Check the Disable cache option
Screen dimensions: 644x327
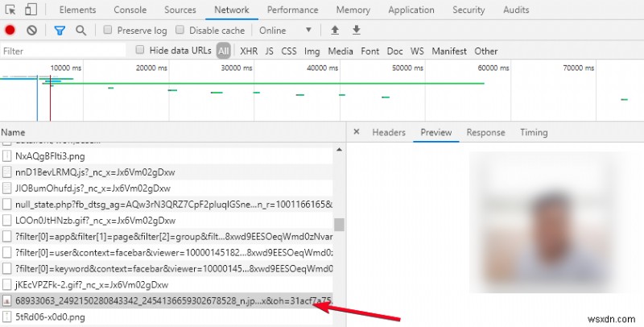click(x=180, y=30)
